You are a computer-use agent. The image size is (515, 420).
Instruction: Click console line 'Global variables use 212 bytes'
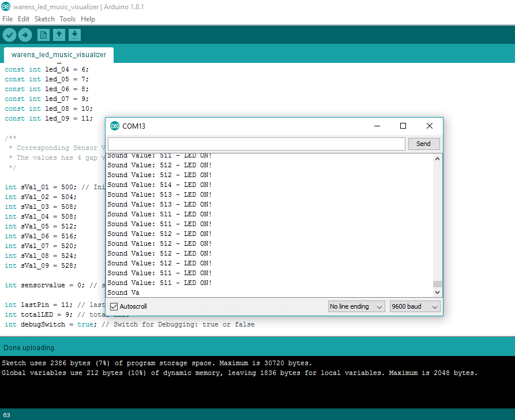tap(239, 373)
